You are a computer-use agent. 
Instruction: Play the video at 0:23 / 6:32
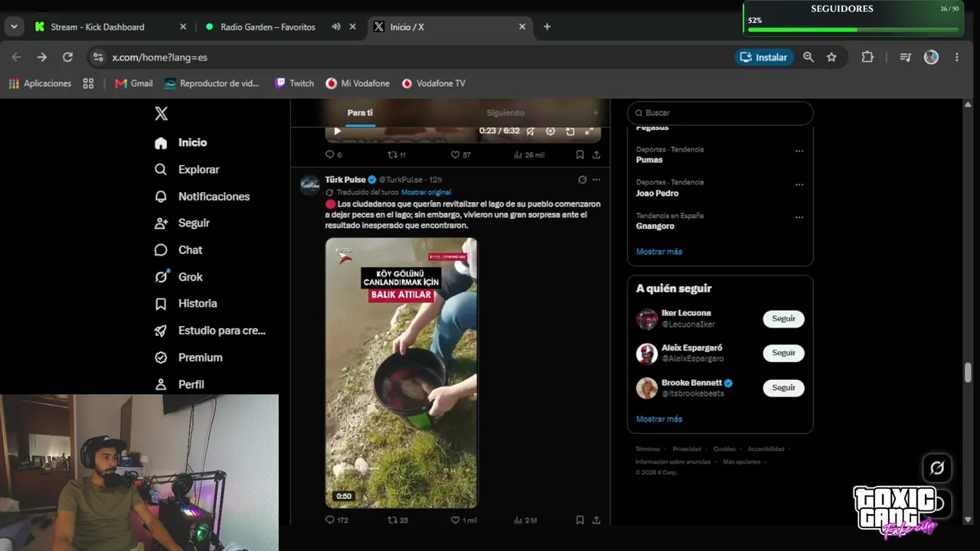338,131
